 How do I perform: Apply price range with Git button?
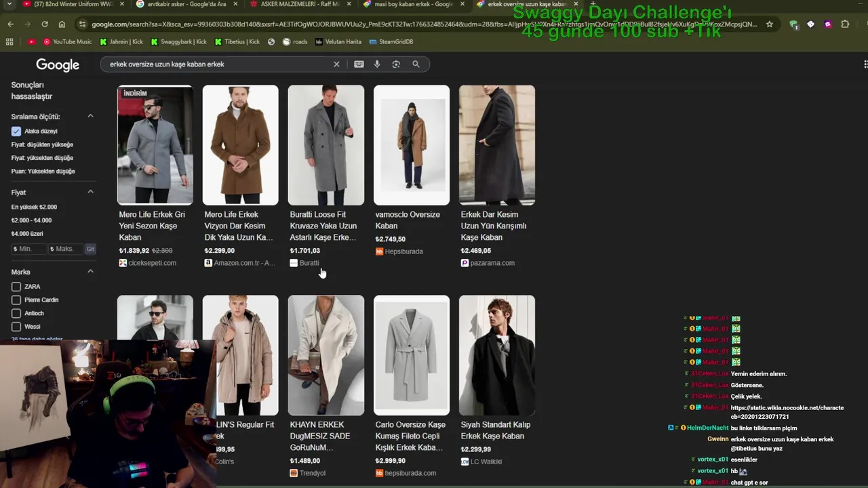point(90,249)
